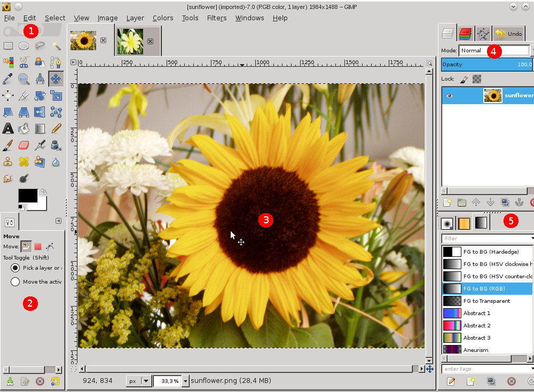Hide the sunflower layer

point(449,96)
